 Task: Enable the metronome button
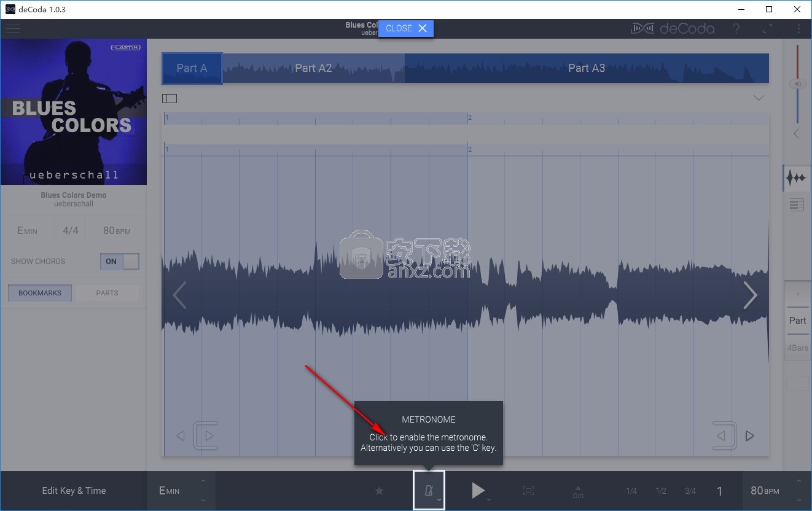[429, 490]
